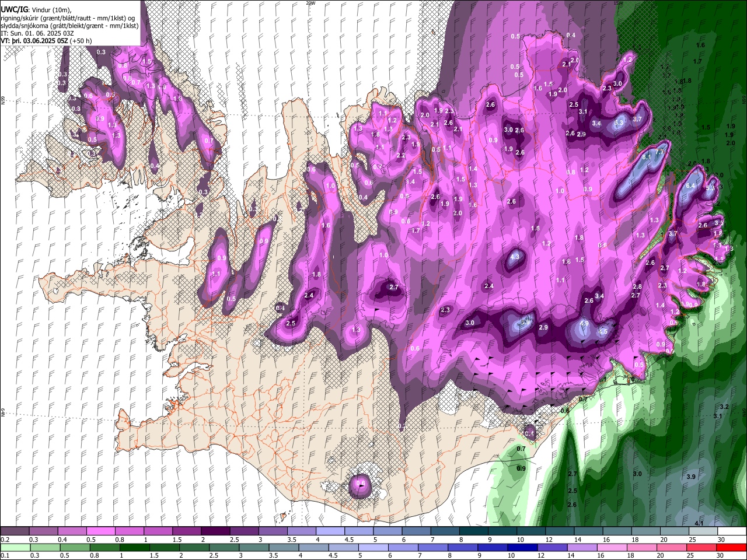This screenshot has height=560, width=747.
Task: Click the 3.2 value over the sea
Action: coord(724,407)
